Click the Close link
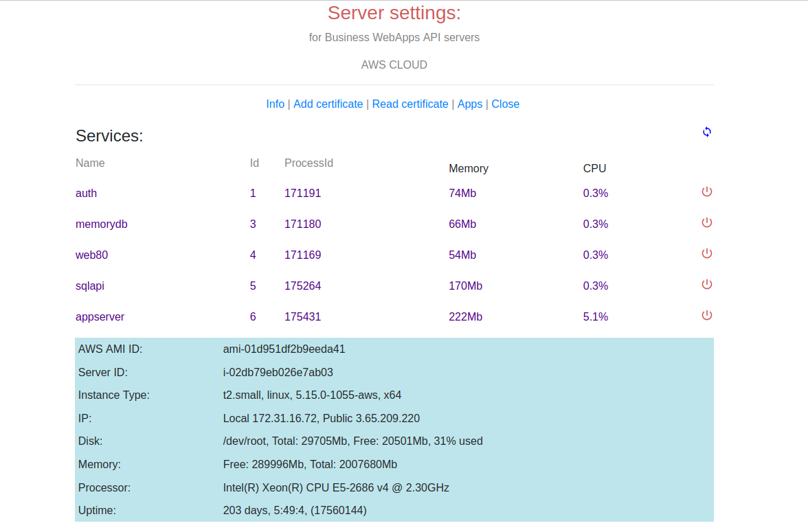808x532 pixels. coord(506,104)
